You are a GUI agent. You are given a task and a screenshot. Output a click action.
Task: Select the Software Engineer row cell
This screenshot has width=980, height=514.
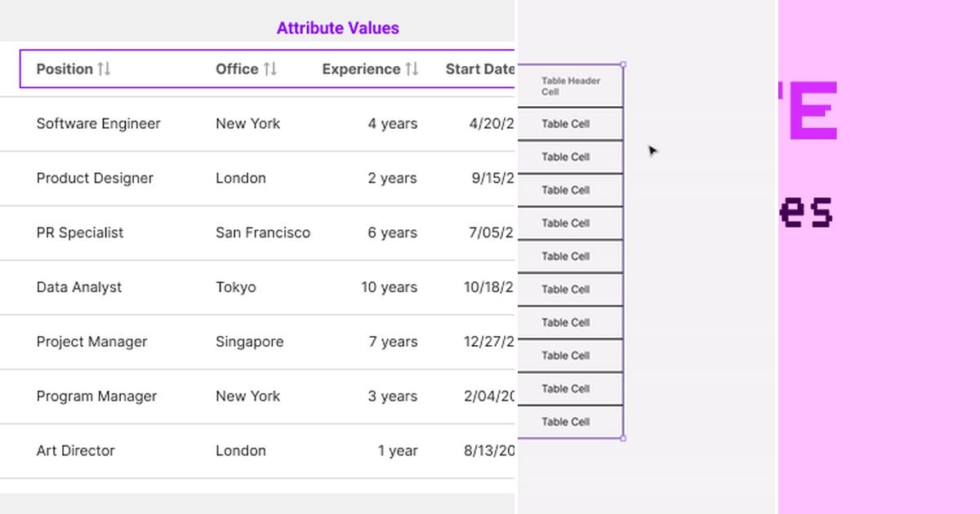(98, 123)
